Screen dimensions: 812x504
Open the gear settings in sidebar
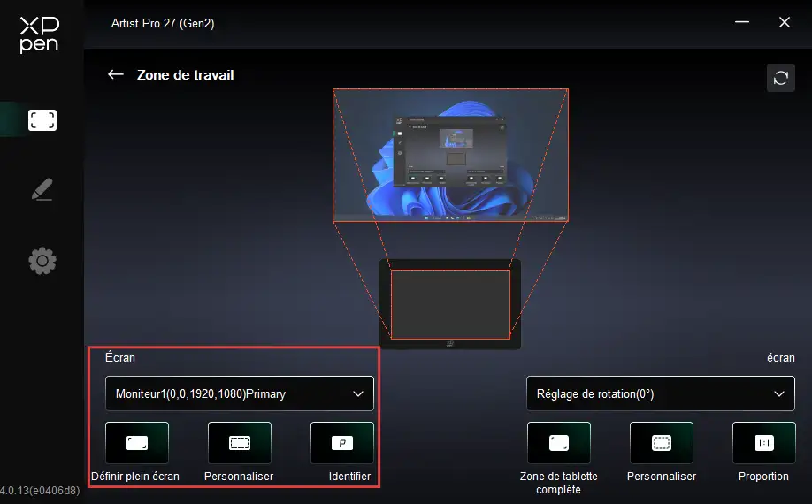point(42,260)
